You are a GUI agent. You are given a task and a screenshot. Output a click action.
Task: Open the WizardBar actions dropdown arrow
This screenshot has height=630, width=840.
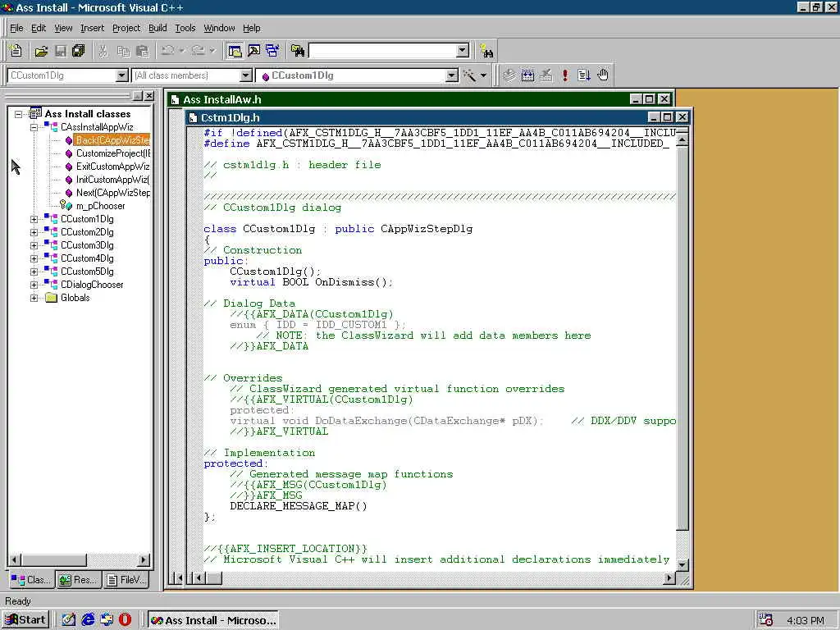pyautogui.click(x=483, y=75)
